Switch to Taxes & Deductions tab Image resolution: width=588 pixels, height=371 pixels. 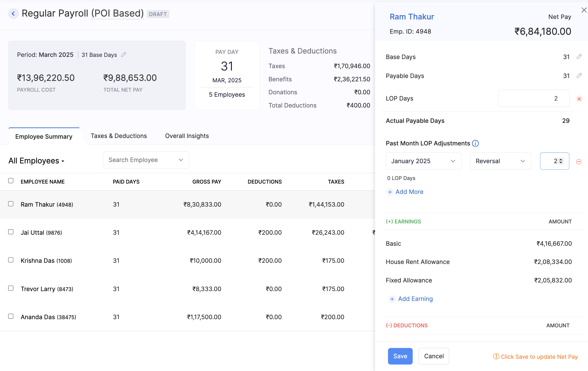tap(119, 136)
